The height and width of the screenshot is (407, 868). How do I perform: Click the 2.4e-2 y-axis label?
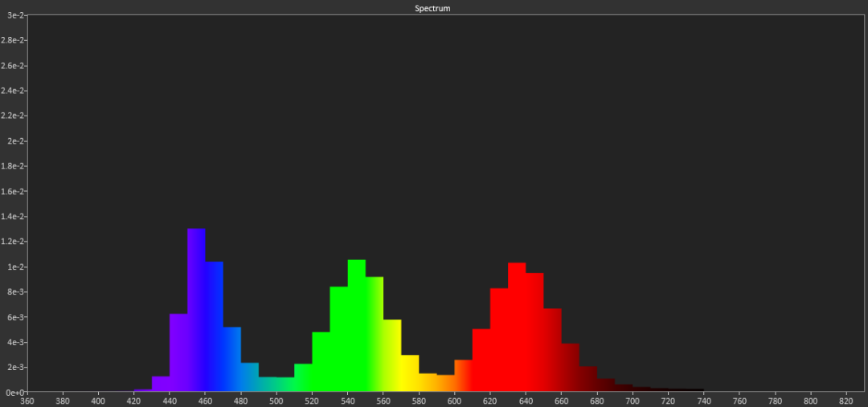pos(11,91)
